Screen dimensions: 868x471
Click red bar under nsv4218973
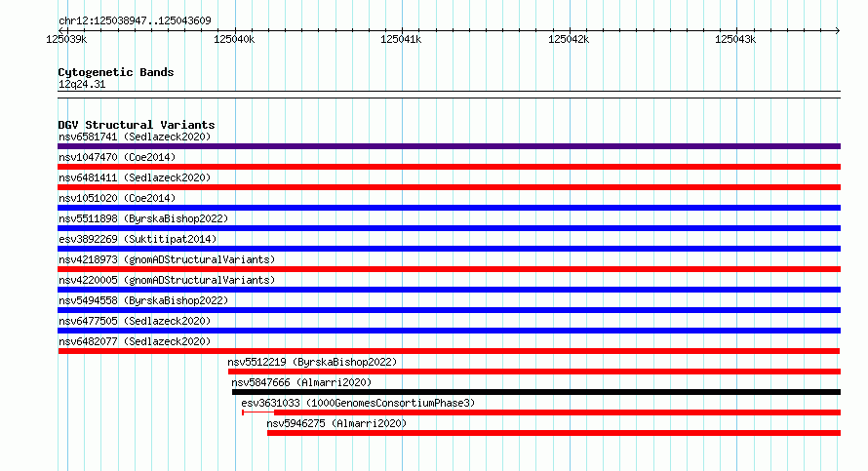click(449, 269)
